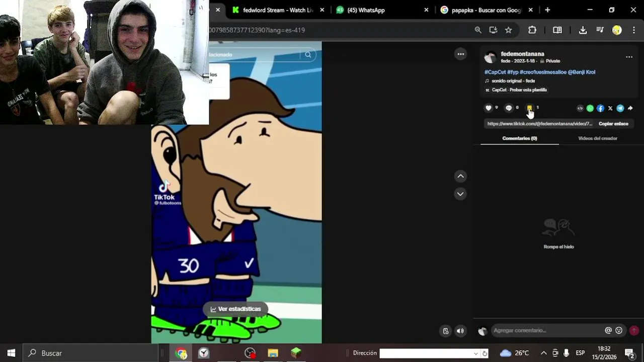Select the 'Comentarios (0)' tab
The image size is (644, 362).
[520, 138]
